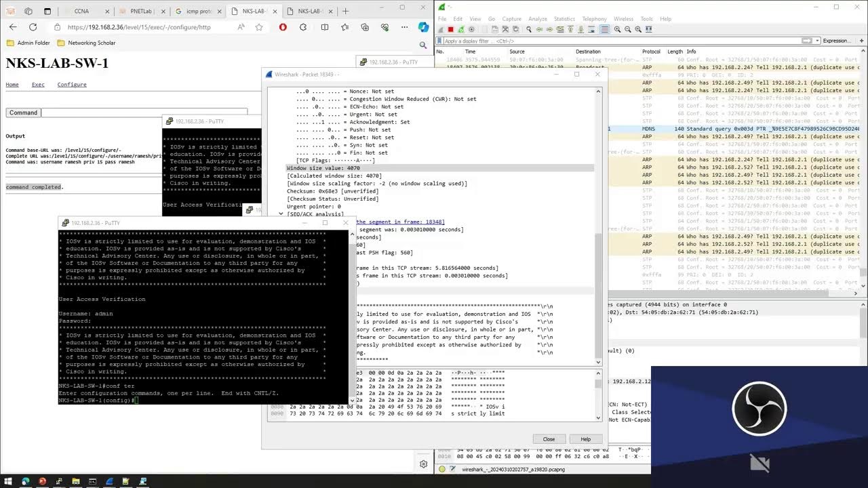Go to next packet green arrow
This screenshot has height=488, width=868.
550,29
